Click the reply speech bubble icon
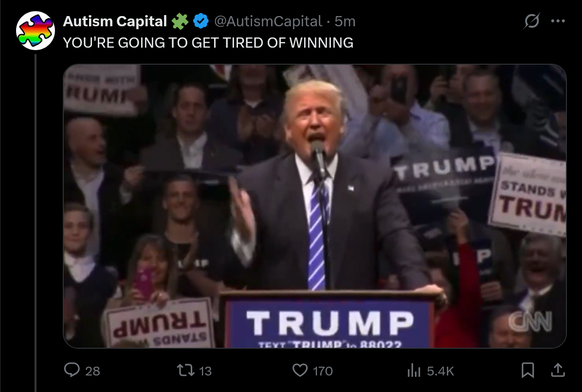The image size is (582, 392). 72,370
